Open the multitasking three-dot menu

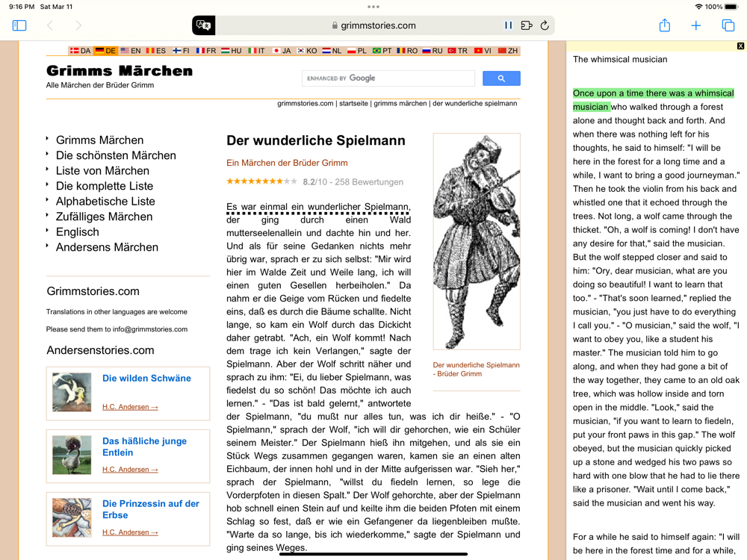click(x=373, y=7)
